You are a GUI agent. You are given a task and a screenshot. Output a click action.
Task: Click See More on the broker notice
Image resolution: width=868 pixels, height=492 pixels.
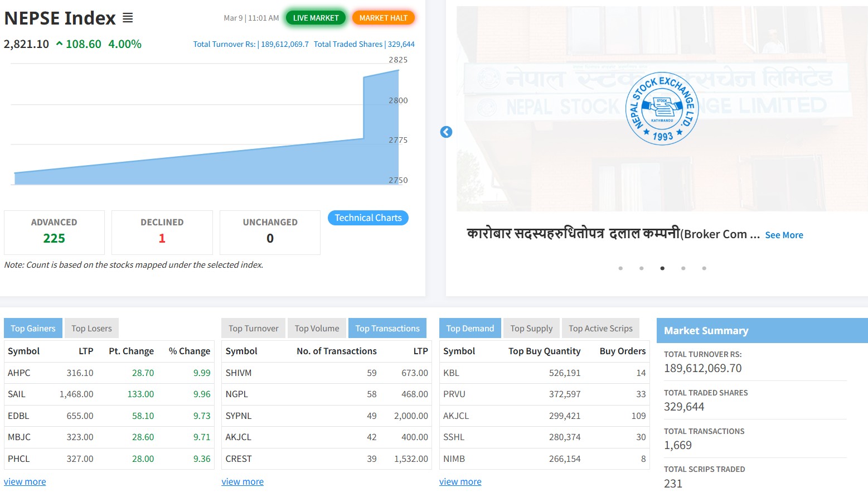(x=784, y=235)
